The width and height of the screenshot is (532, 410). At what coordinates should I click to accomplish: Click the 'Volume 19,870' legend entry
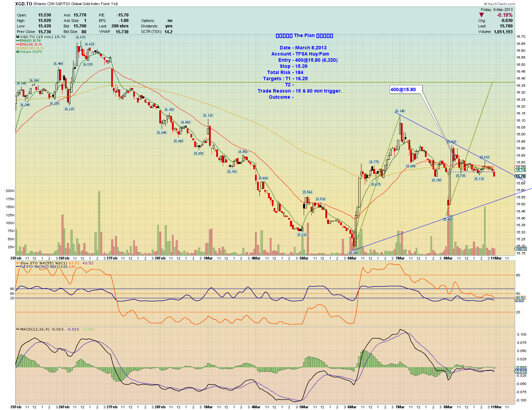(29, 52)
